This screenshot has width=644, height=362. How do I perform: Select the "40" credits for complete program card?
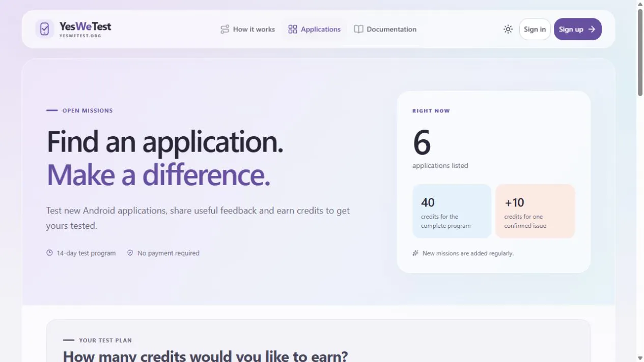pos(452,211)
